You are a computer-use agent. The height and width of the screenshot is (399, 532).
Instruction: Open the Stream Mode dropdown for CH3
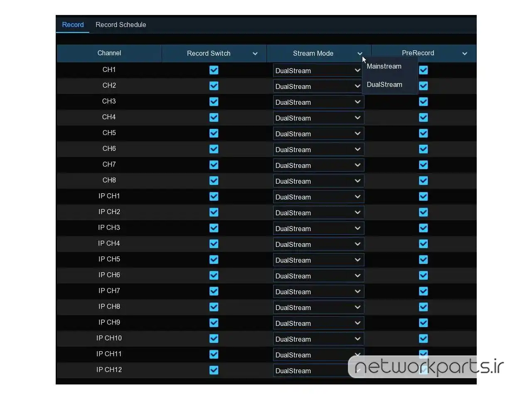point(318,102)
